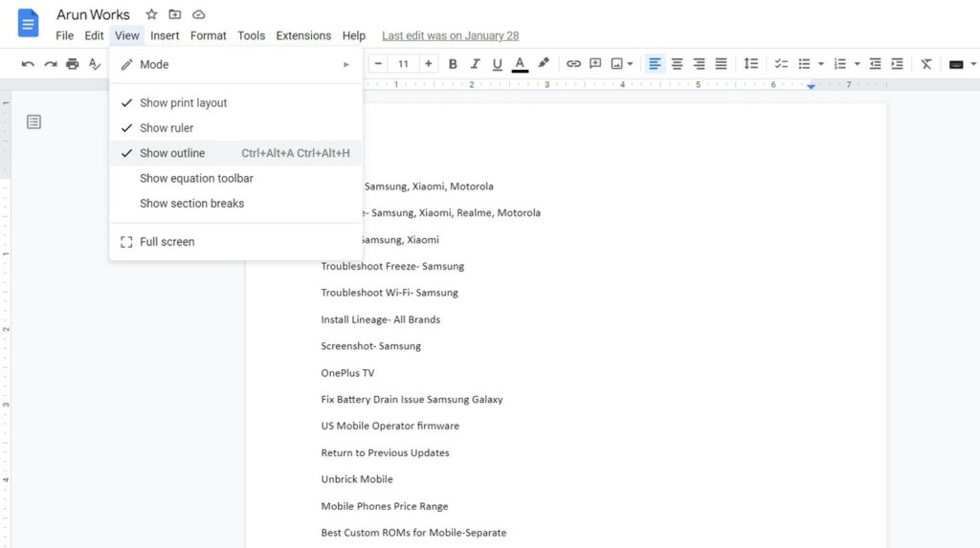The width and height of the screenshot is (980, 548).
Task: Check cloud save status icon
Action: point(199,14)
